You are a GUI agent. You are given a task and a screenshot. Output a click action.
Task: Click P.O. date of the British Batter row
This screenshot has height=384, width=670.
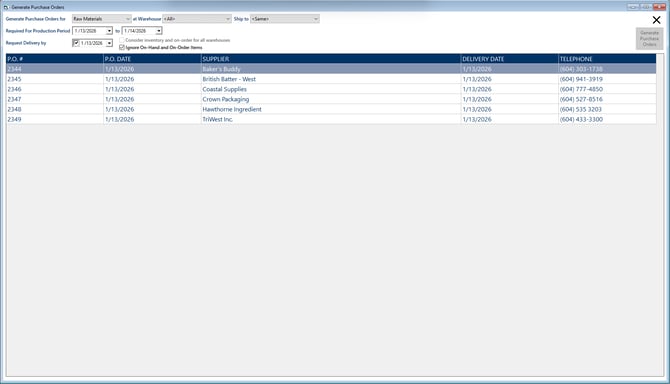coord(152,79)
